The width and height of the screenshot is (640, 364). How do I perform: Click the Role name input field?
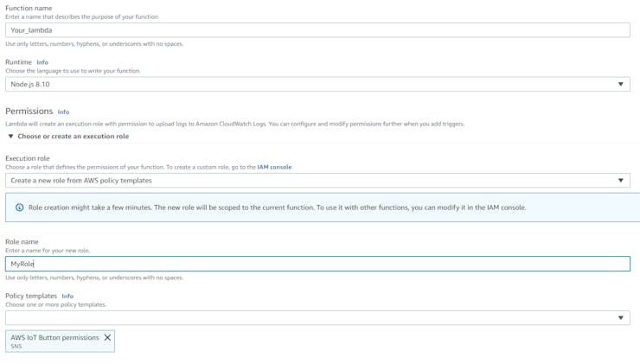(317, 264)
